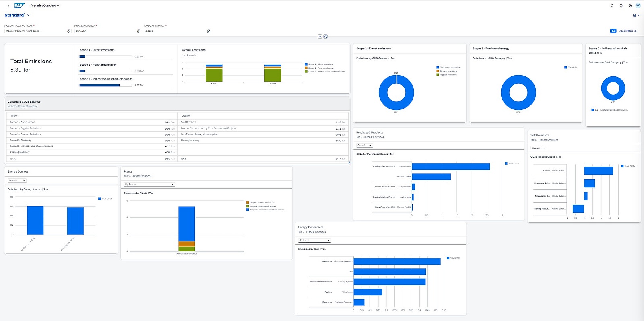Click the blue Go button
Image resolution: width=644 pixels, height=321 pixels.
[x=613, y=31]
